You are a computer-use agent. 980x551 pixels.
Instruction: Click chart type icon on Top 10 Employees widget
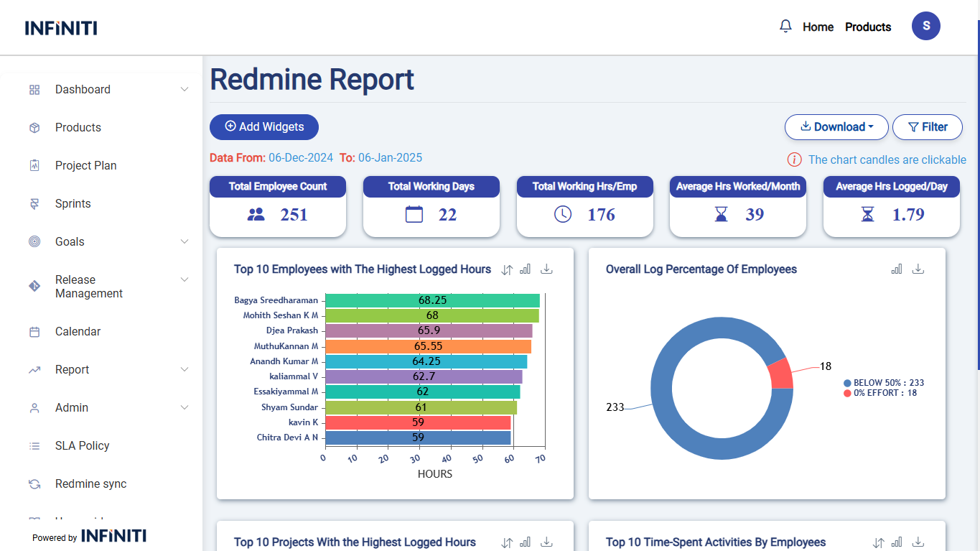(x=526, y=269)
